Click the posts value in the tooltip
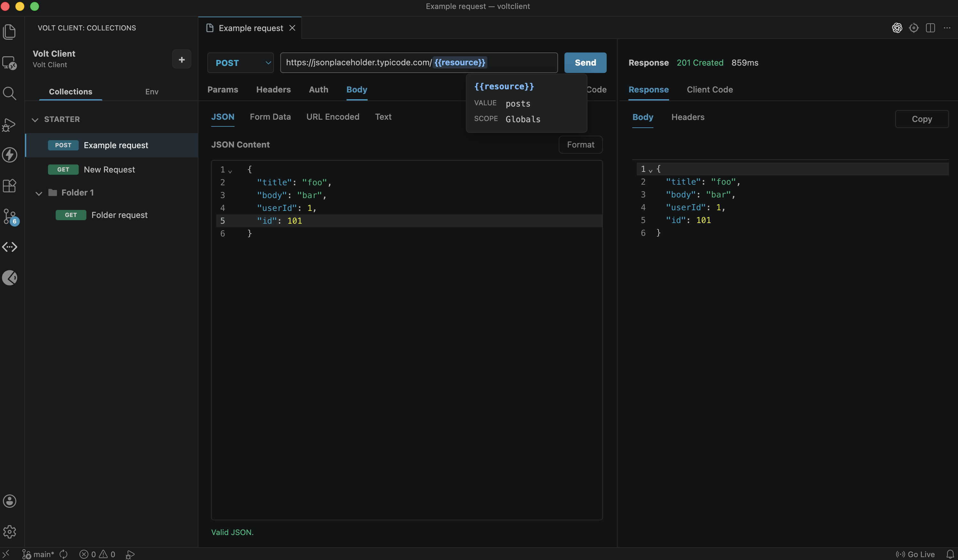Viewport: 958px width, 560px height. [x=518, y=104]
